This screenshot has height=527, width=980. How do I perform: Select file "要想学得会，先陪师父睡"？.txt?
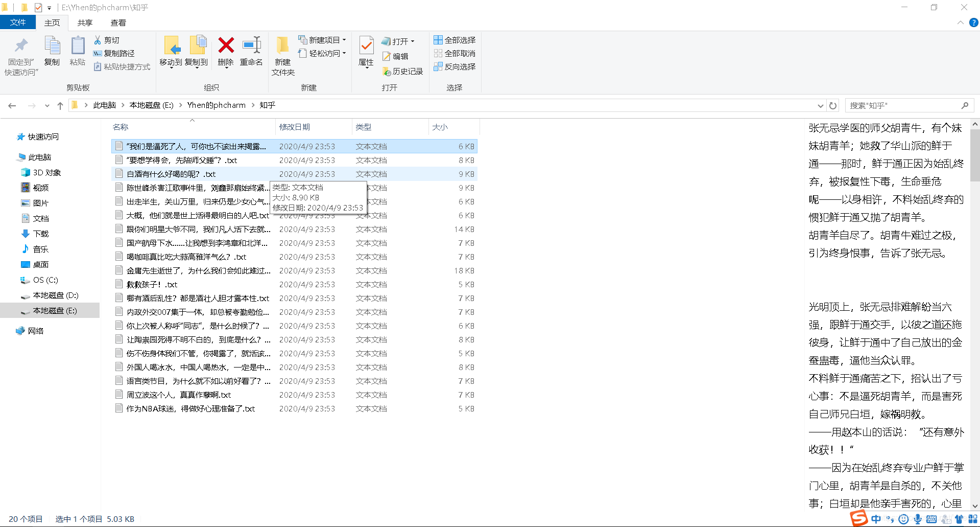(x=294, y=161)
